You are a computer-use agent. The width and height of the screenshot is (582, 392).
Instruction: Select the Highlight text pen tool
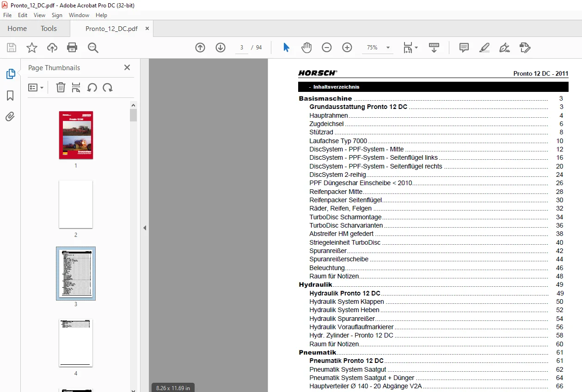click(484, 48)
